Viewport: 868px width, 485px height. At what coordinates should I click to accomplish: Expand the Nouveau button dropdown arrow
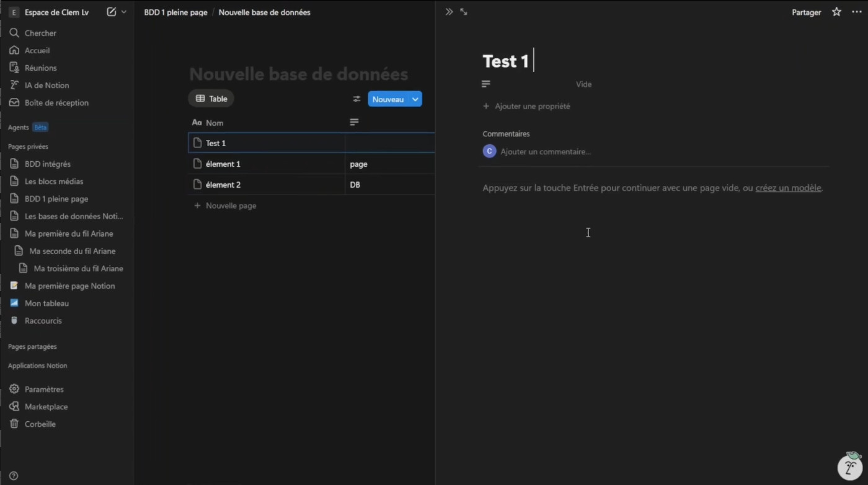coord(415,99)
